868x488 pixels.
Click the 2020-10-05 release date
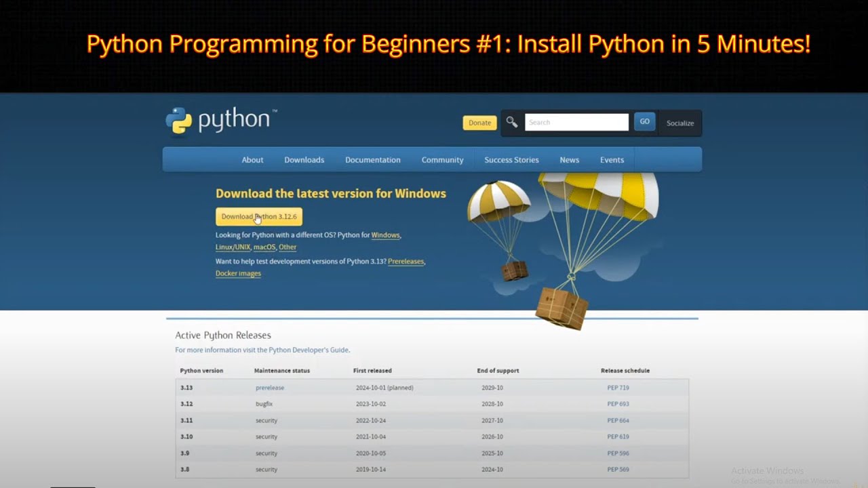[x=371, y=453]
